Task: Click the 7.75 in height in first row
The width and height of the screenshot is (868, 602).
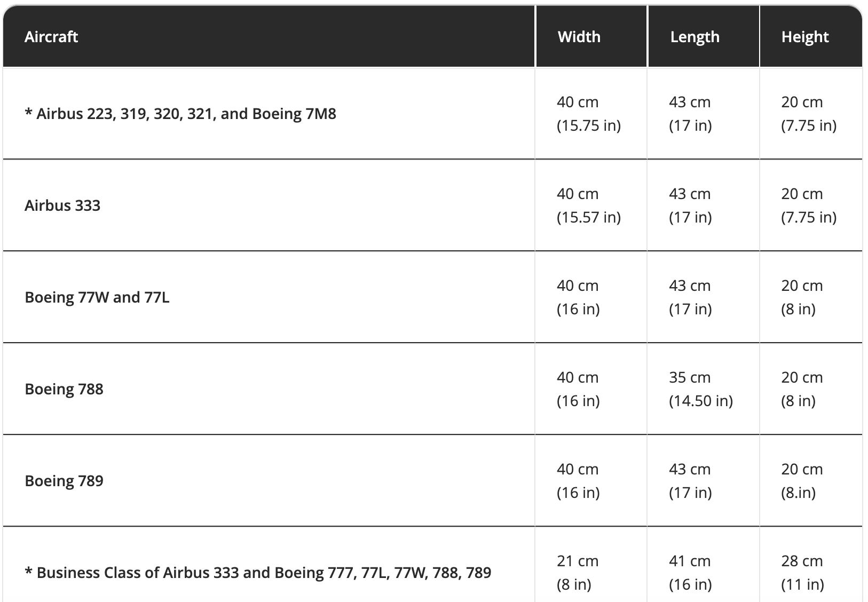Action: coord(808,125)
